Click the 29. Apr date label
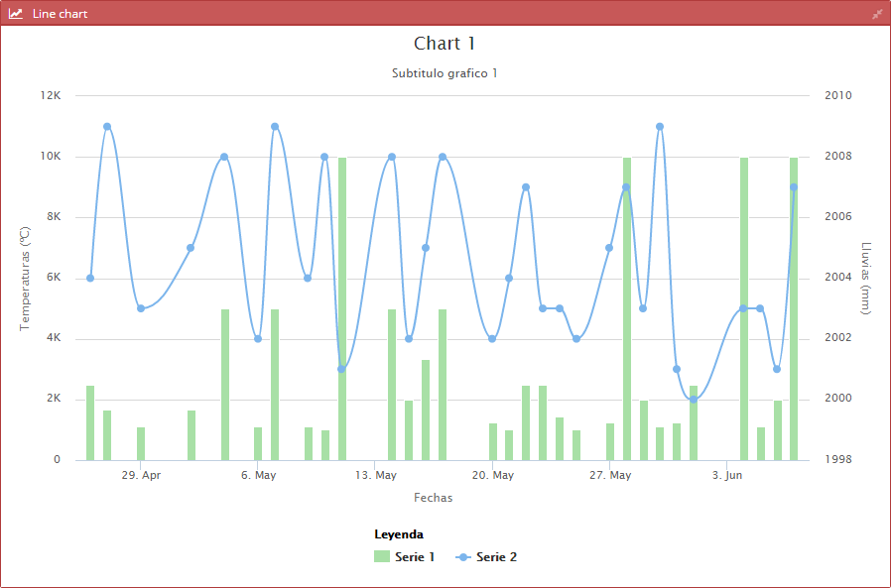 coord(141,475)
